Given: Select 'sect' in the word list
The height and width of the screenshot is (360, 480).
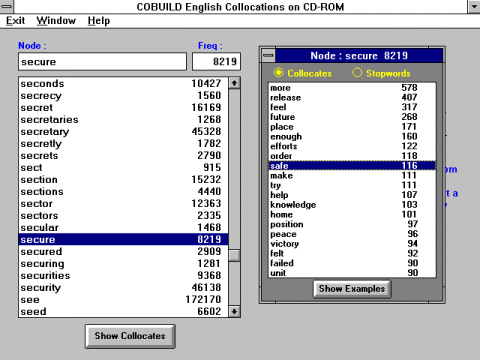Looking at the screenshot, I should point(123,167).
